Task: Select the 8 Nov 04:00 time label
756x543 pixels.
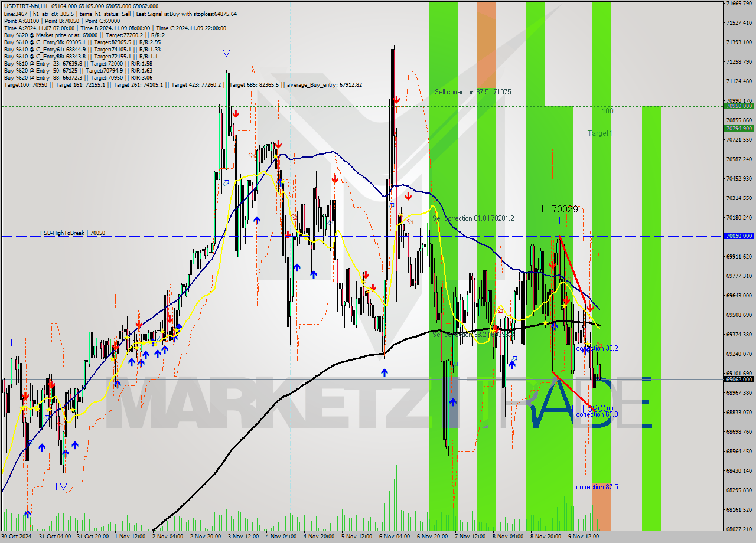Action: 509,537
